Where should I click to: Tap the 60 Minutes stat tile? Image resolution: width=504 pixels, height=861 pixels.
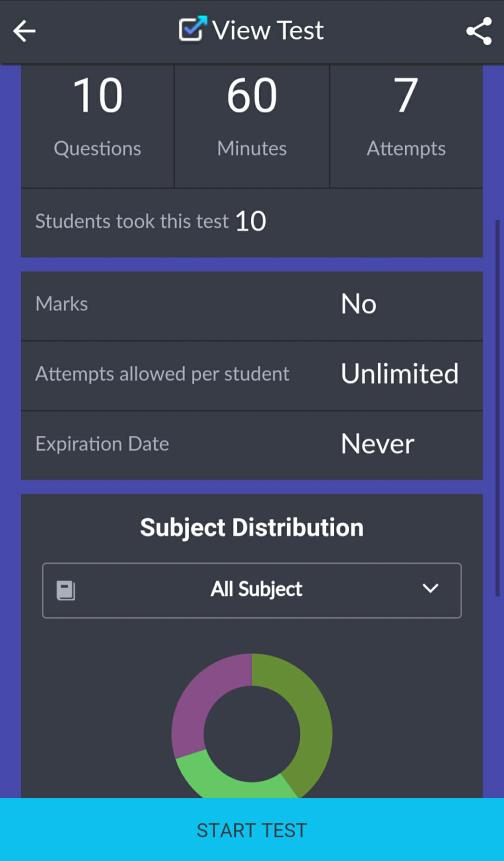coord(252,125)
